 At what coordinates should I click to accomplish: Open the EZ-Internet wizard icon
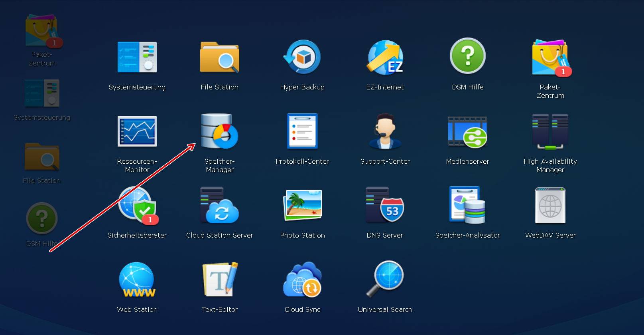(x=385, y=57)
